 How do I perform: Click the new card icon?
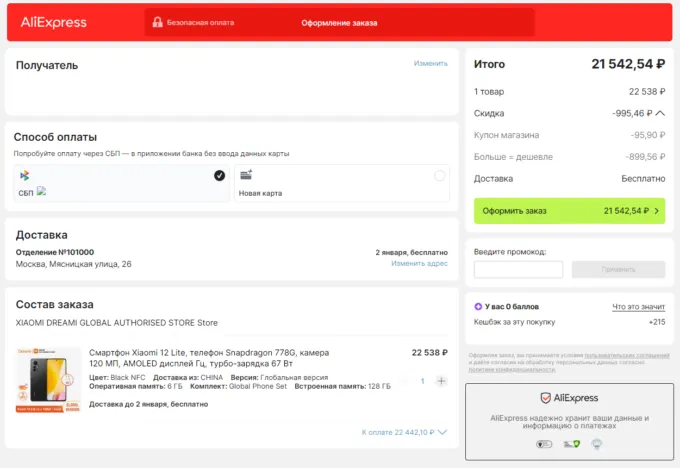tap(246, 175)
